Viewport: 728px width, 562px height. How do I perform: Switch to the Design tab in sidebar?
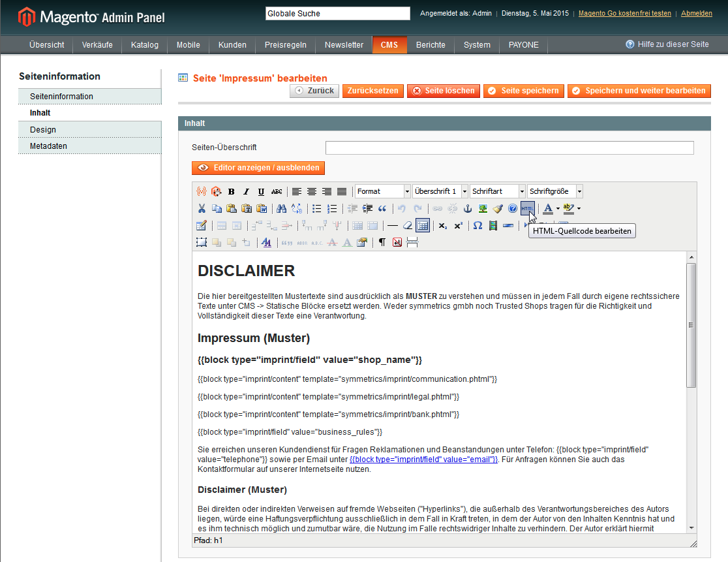coord(90,130)
